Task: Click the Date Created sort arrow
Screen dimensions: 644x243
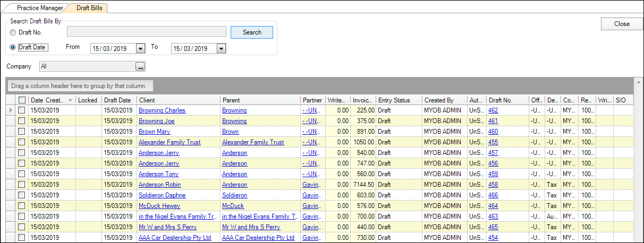Action: [x=70, y=100]
